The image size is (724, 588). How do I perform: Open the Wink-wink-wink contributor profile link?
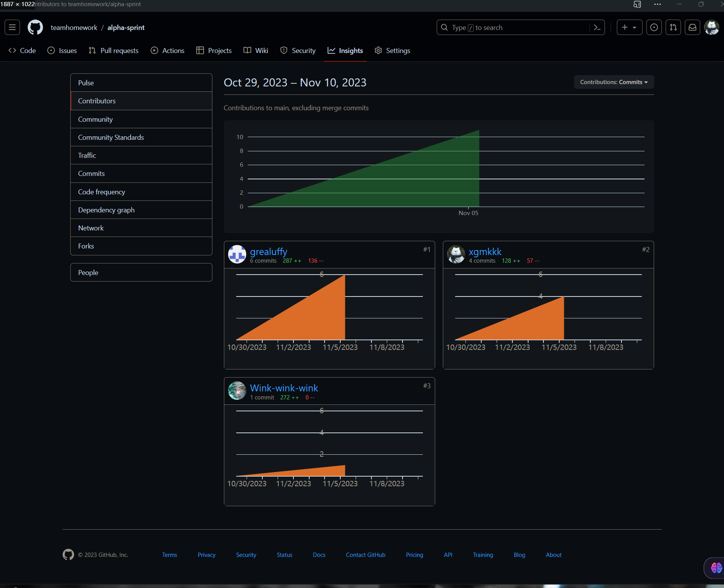(284, 388)
